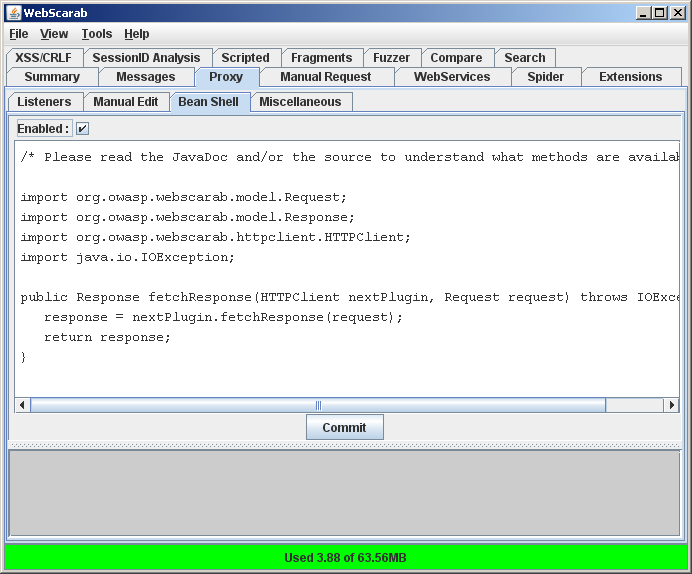Screen dimensions: 692x574
Task: Click the horizontal scrollbar left arrow
Action: (x=22, y=405)
